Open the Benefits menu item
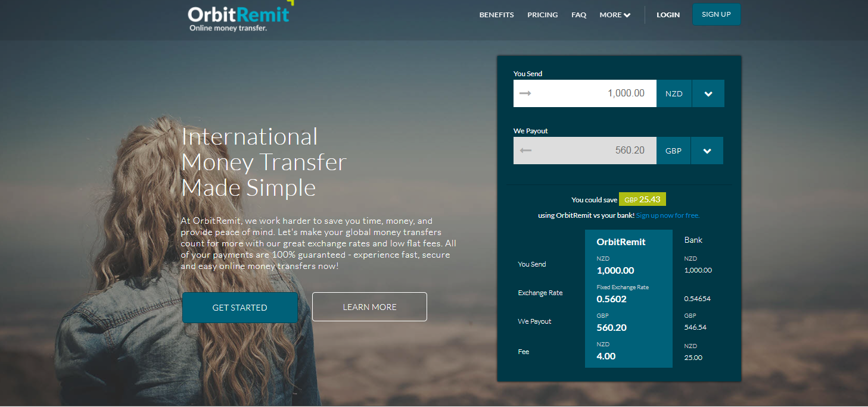Viewport: 868px width, 407px height. coord(496,15)
